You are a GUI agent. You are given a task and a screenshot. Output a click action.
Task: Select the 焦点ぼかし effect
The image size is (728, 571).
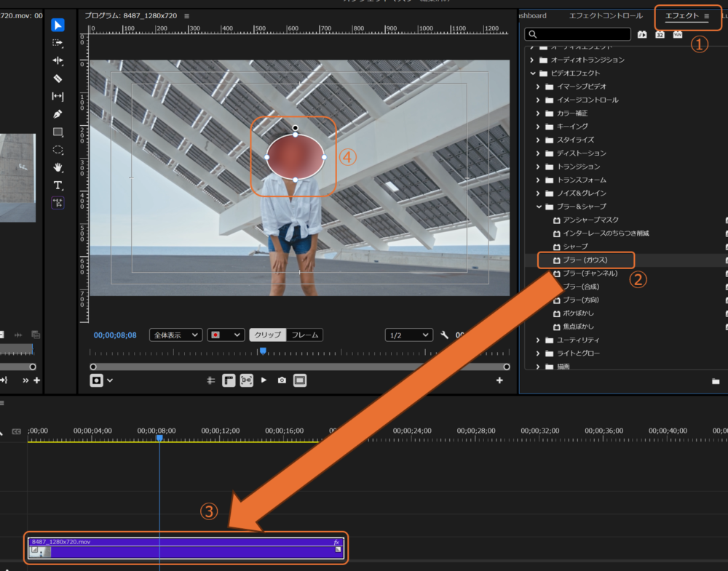[577, 327]
